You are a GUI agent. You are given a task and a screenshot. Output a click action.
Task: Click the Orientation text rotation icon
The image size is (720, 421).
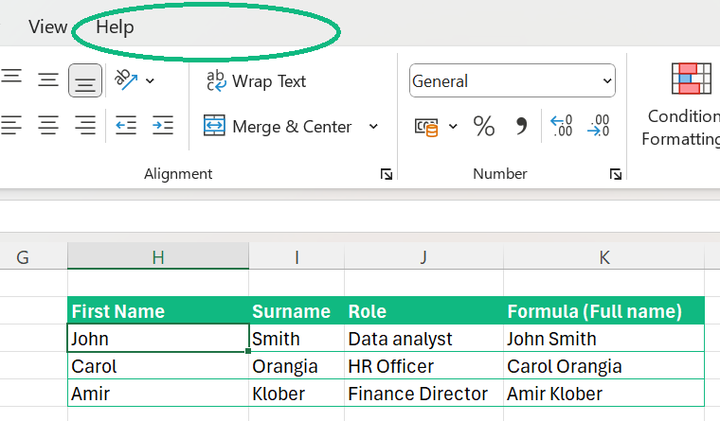click(126, 80)
